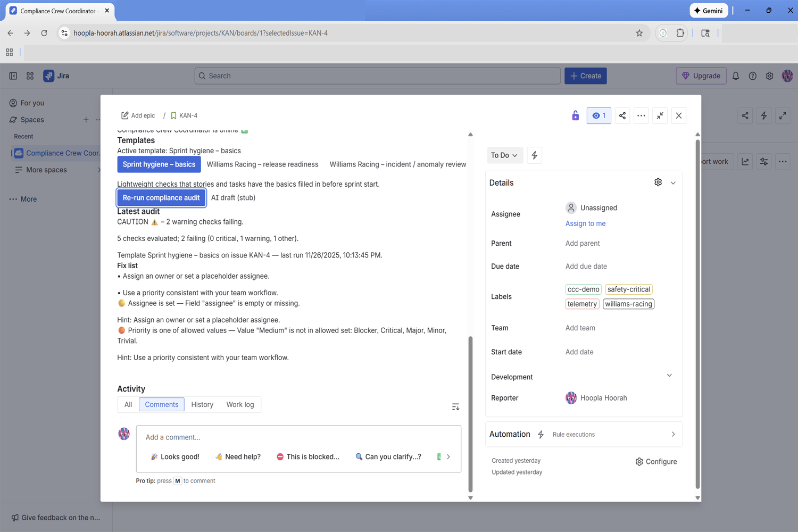
Task: Open the williams-racing label
Action: 628,304
